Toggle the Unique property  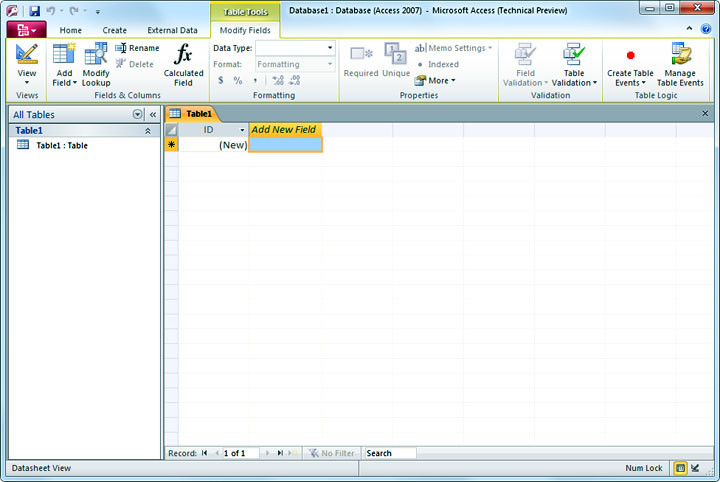(396, 60)
